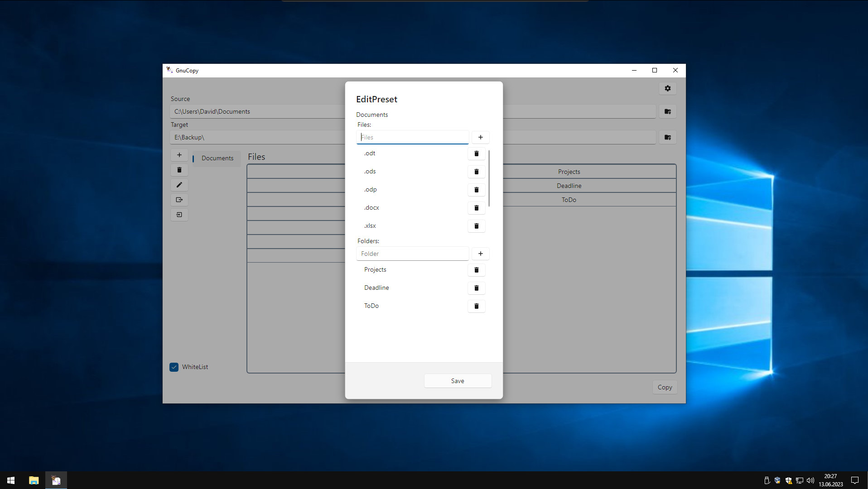868x489 pixels.
Task: Delete the .odp file extension entry
Action: (x=476, y=190)
